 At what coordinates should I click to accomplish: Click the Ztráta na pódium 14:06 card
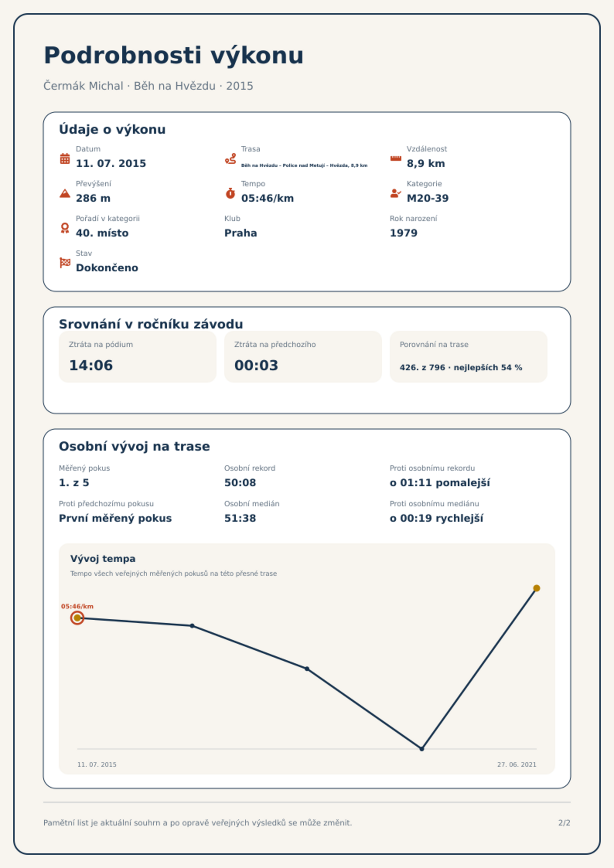click(138, 357)
